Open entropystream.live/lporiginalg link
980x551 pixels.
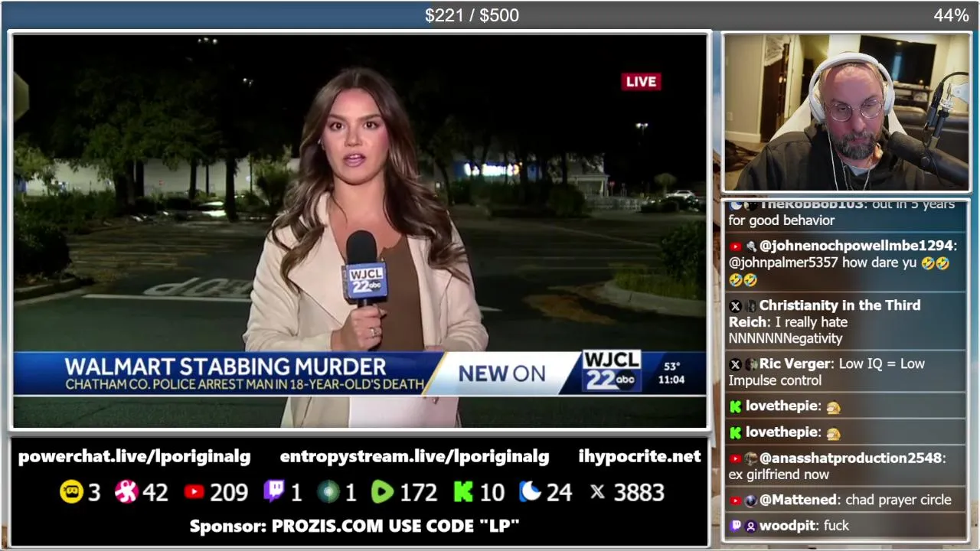tap(414, 457)
